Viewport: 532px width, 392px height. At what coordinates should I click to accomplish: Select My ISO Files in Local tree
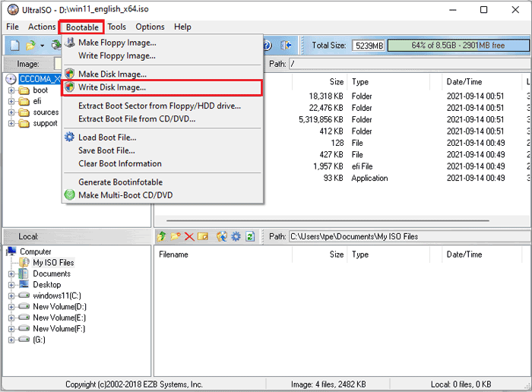[53, 262]
